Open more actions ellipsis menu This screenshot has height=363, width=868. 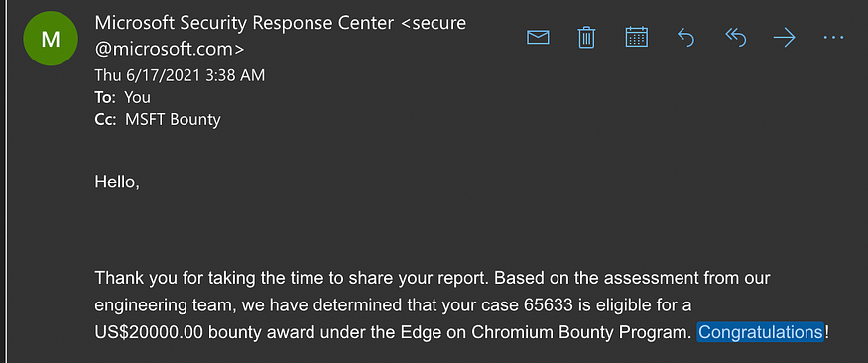(833, 38)
